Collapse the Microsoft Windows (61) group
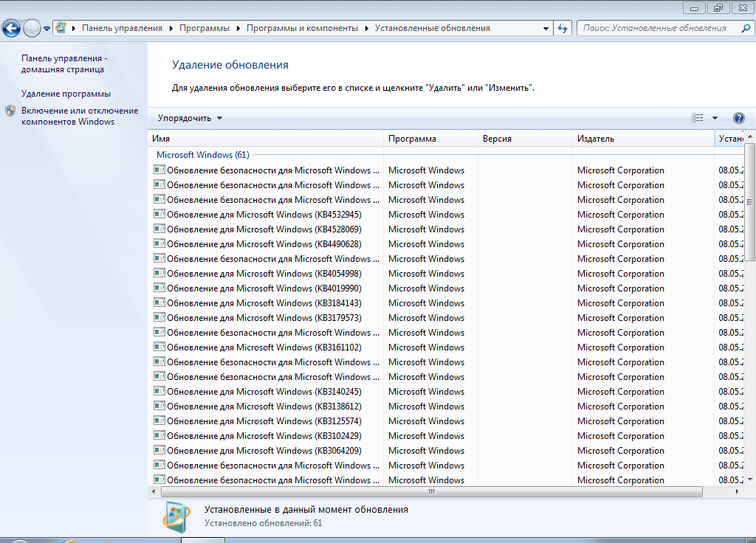Image resolution: width=756 pixels, height=543 pixels. [x=203, y=155]
